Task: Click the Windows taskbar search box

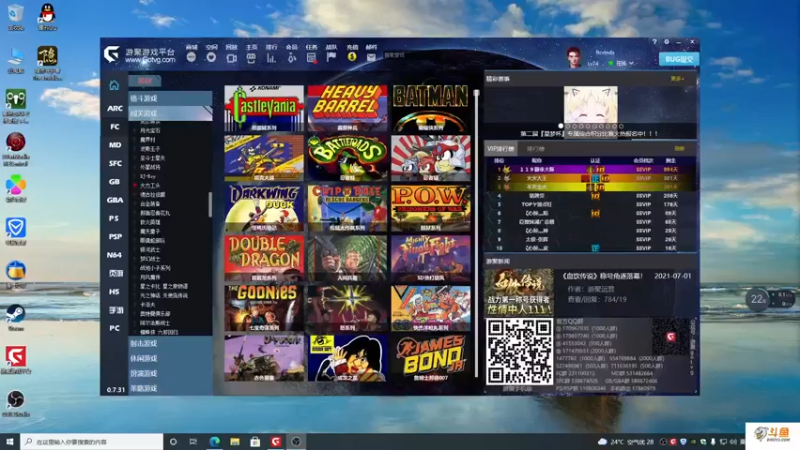Action: click(92, 442)
